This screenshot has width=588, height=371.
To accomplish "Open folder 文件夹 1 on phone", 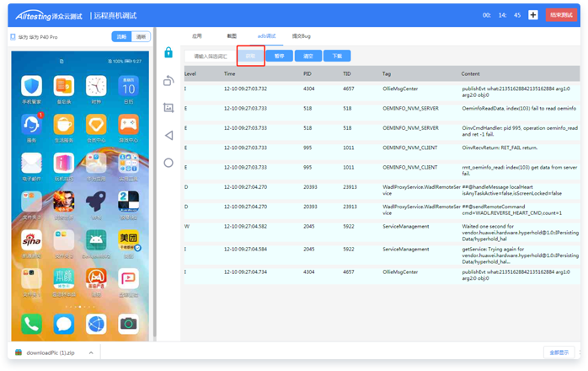I will click(x=31, y=278).
